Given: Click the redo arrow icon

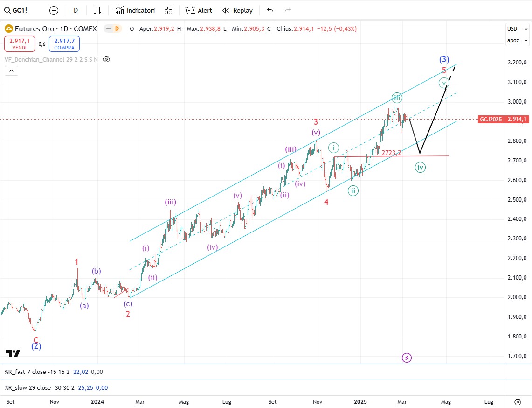Looking at the screenshot, I should 288,10.
